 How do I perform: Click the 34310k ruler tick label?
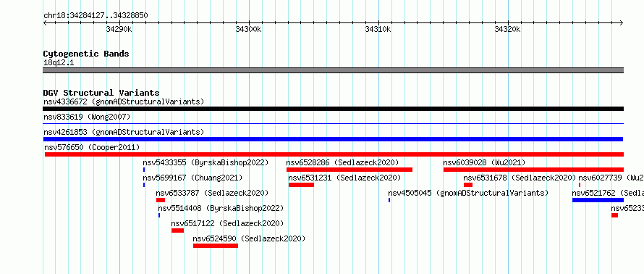378,29
